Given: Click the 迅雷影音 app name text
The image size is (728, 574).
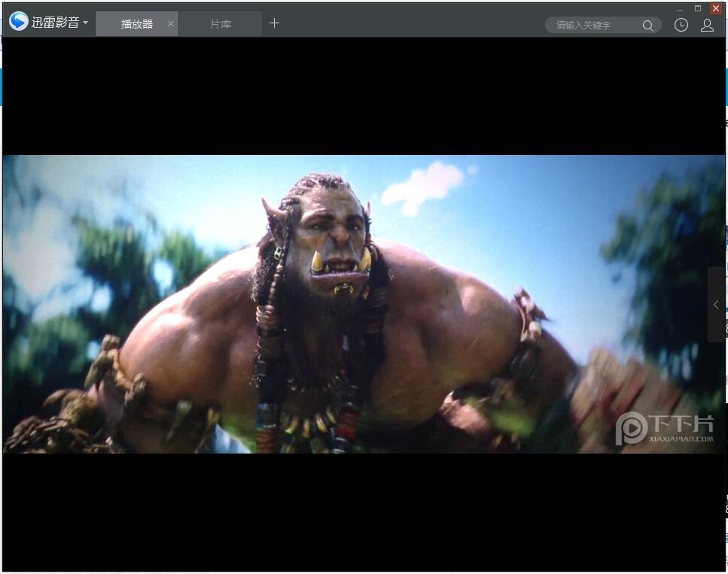Looking at the screenshot, I should coord(55,23).
